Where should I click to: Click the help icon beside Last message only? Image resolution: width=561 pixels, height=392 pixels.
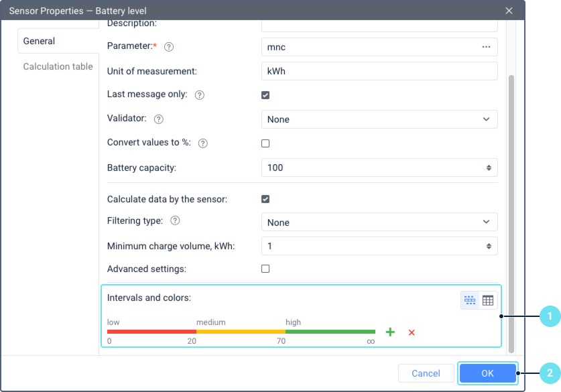click(x=200, y=94)
